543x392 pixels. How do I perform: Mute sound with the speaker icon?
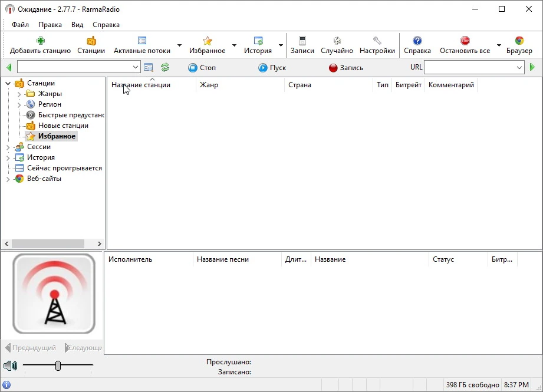click(11, 365)
